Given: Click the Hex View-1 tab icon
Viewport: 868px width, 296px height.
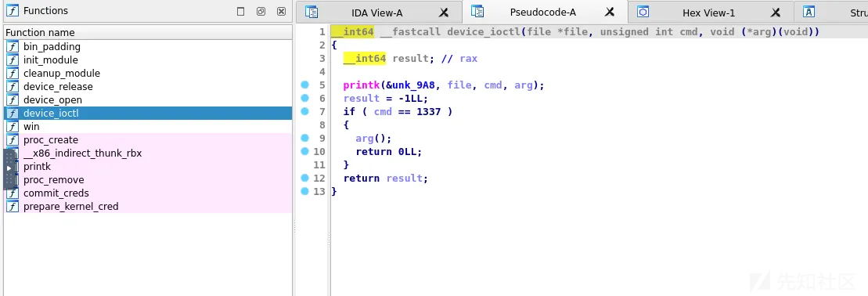Looking at the screenshot, I should (643, 12).
